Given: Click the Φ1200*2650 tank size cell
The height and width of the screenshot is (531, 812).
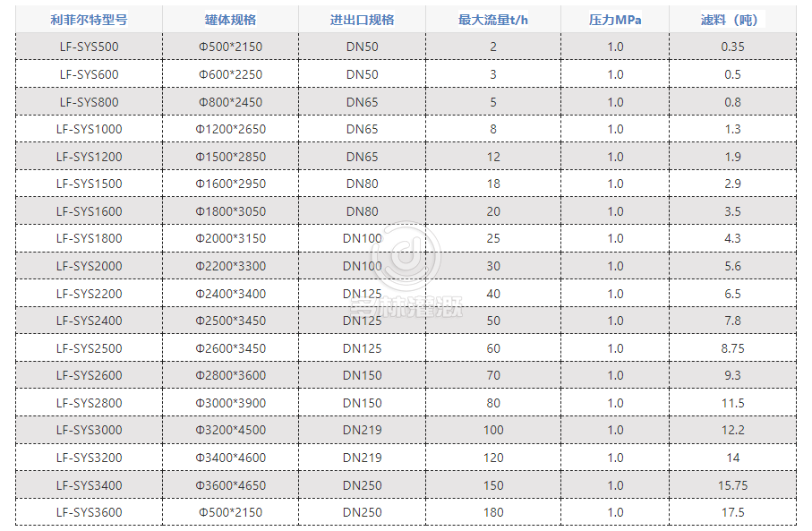Looking at the screenshot, I should point(230,129).
